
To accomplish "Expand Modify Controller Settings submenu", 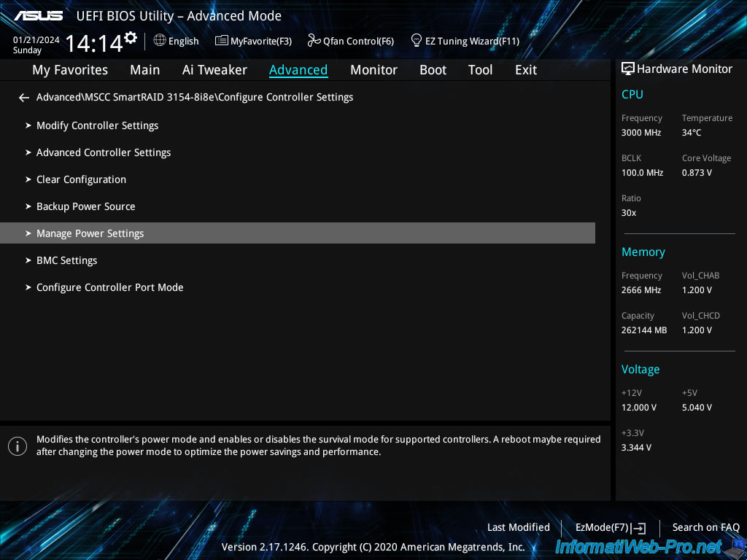I will click(97, 125).
